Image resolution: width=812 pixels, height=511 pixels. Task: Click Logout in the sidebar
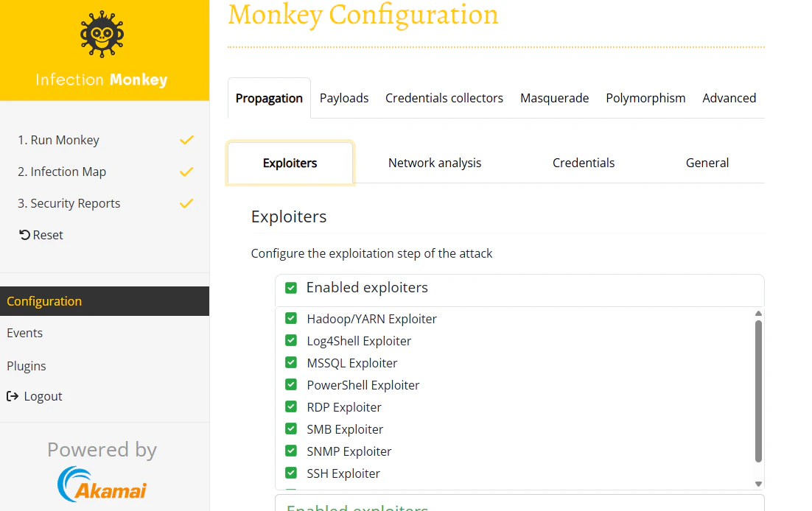35,396
